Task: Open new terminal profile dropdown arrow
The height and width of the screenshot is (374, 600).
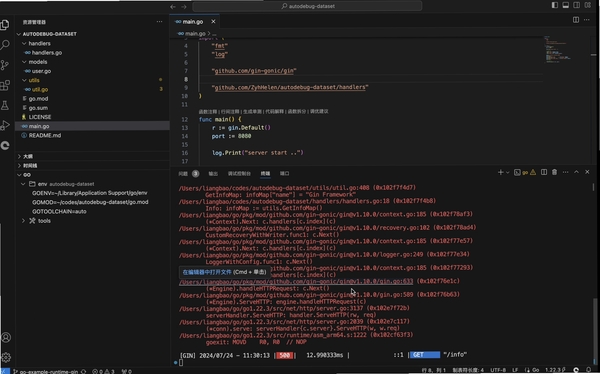Action: [508, 173]
